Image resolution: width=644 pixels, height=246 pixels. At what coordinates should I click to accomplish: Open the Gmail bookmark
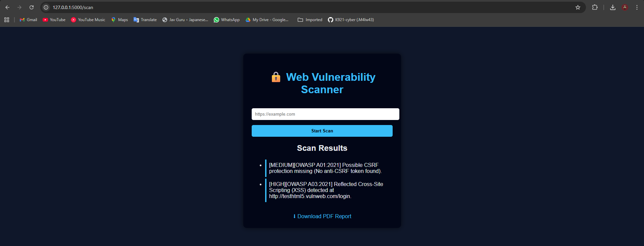click(x=29, y=20)
